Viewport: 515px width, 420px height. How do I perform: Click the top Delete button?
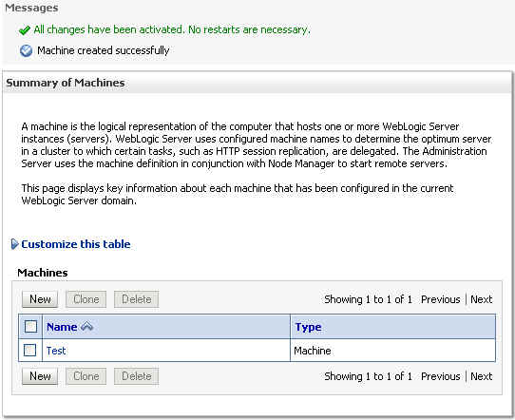[136, 299]
